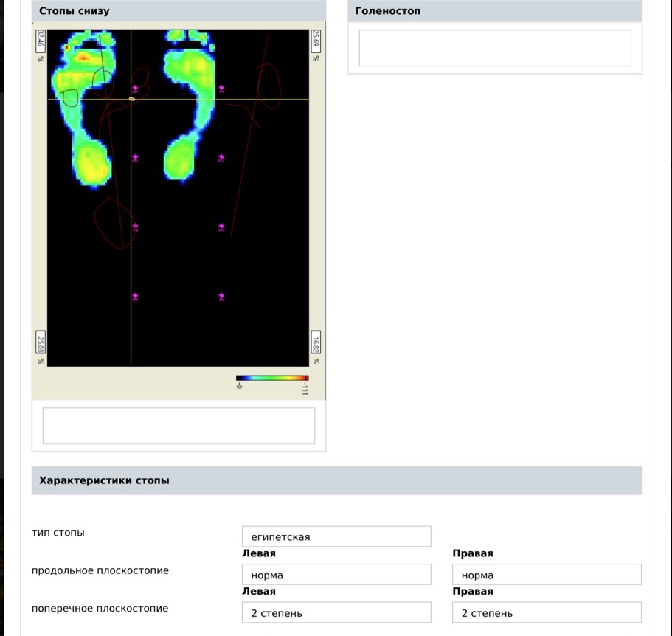This screenshot has width=672, height=636.
Task: Click the 16.82 percent value box
Action: click(x=316, y=342)
